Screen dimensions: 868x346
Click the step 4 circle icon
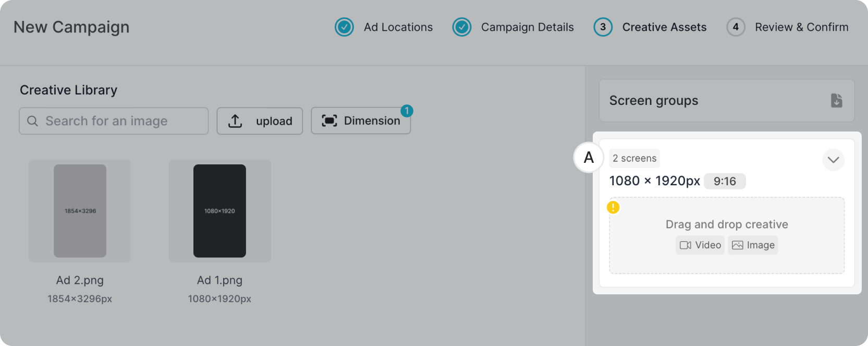point(736,27)
